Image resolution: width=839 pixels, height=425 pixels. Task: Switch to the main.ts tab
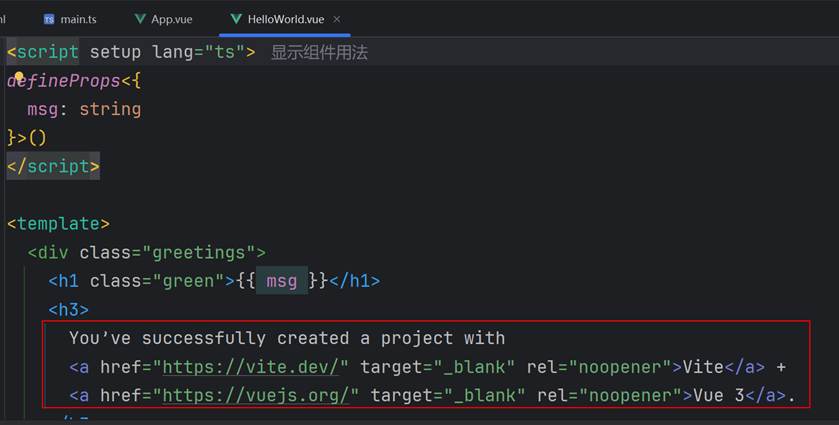tap(70, 19)
